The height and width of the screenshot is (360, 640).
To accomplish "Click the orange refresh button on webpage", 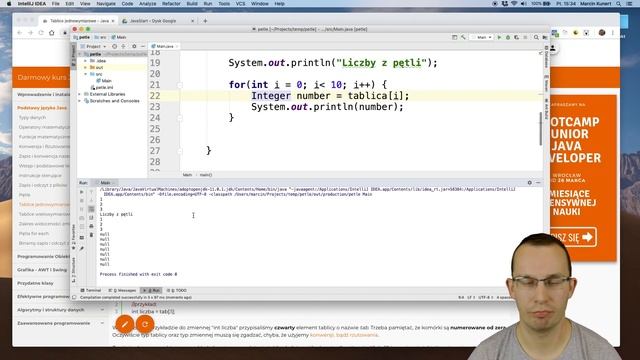I will point(145,324).
